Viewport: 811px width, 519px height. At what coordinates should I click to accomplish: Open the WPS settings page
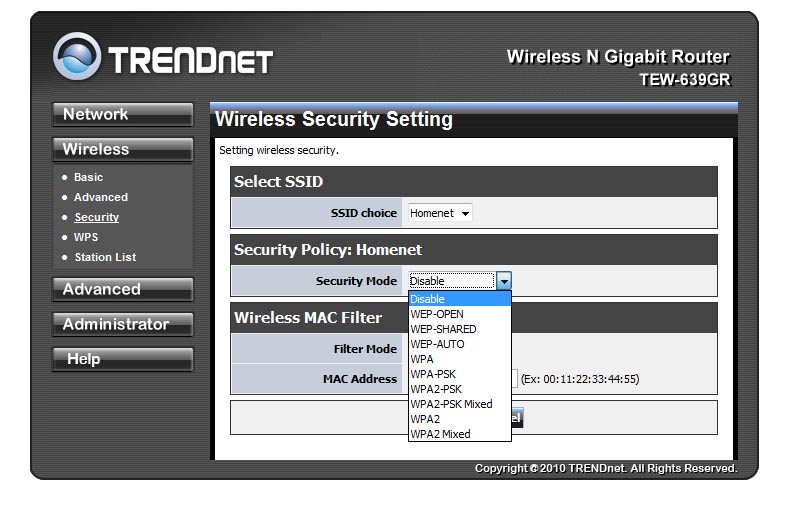click(x=86, y=237)
